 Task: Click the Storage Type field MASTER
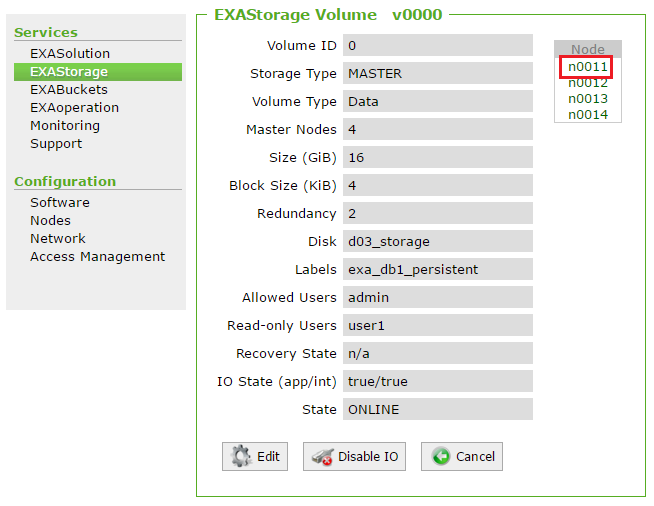click(x=438, y=73)
